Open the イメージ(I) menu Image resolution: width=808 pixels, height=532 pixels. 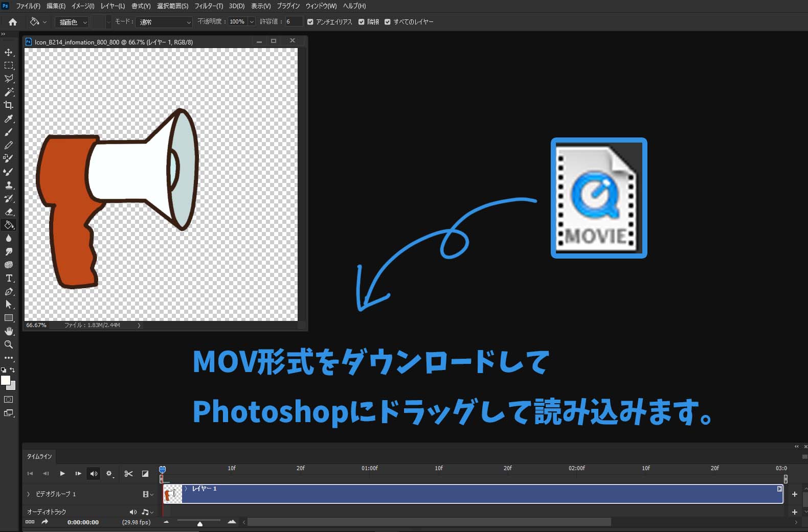pos(83,6)
